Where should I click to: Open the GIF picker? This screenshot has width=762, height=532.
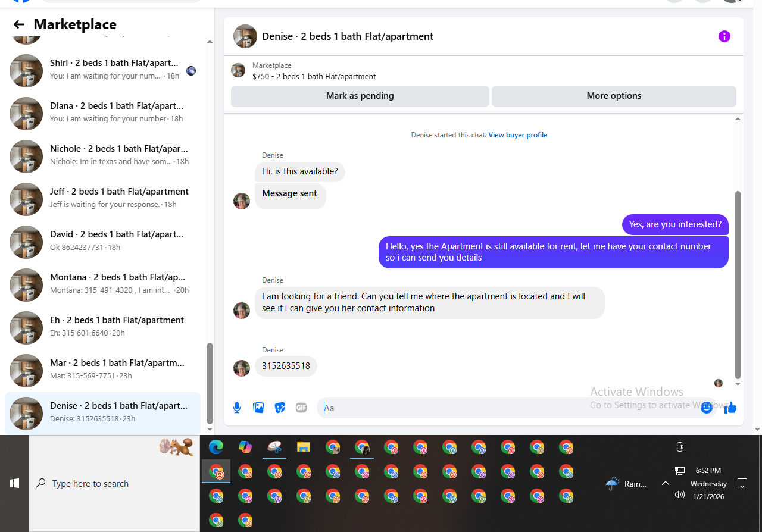(x=301, y=408)
